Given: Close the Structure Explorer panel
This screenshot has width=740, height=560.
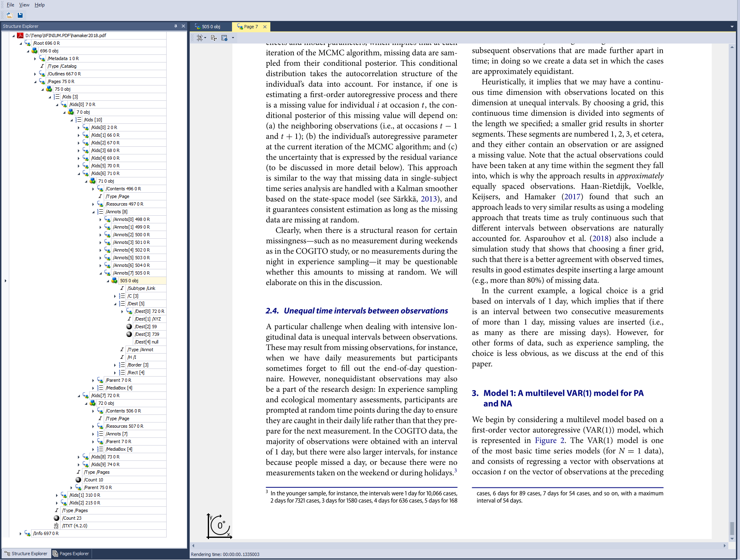Looking at the screenshot, I should click(x=183, y=26).
